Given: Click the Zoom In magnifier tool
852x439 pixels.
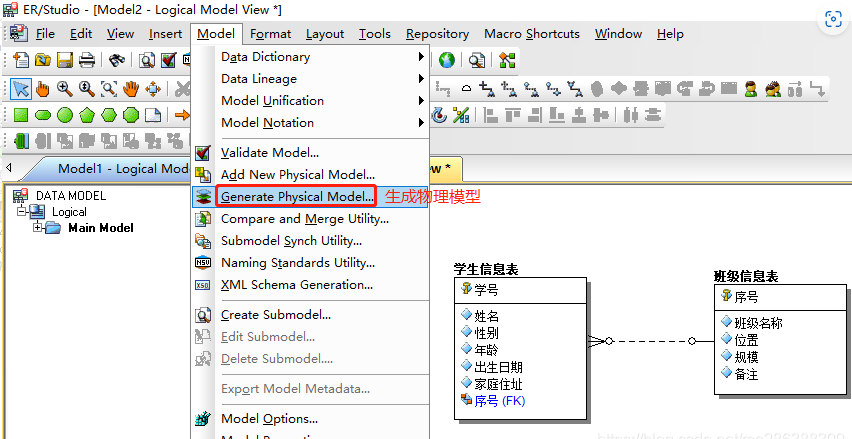Looking at the screenshot, I should tap(65, 88).
